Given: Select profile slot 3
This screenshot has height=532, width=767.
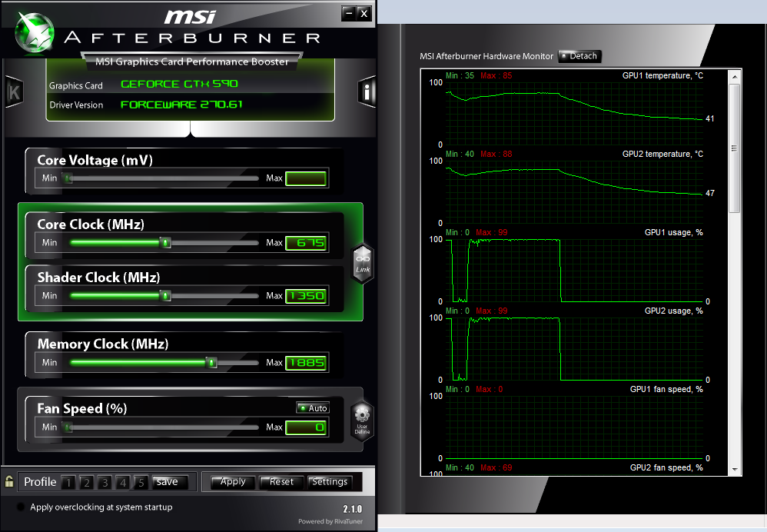Looking at the screenshot, I should coord(105,483).
